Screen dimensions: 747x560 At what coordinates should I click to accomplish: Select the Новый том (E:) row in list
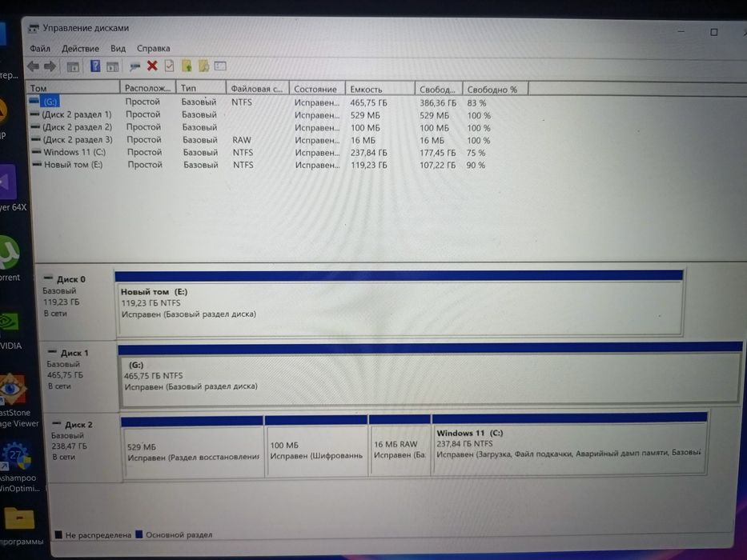point(257,165)
